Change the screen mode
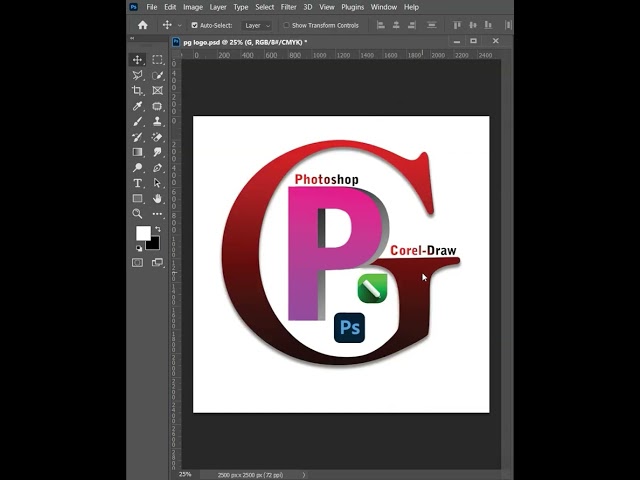The width and height of the screenshot is (640, 480). click(157, 262)
